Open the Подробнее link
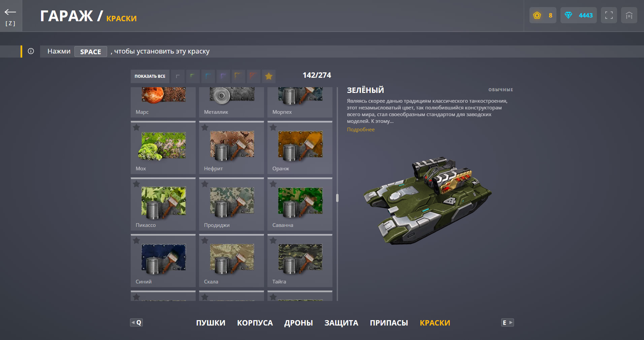 (361, 130)
